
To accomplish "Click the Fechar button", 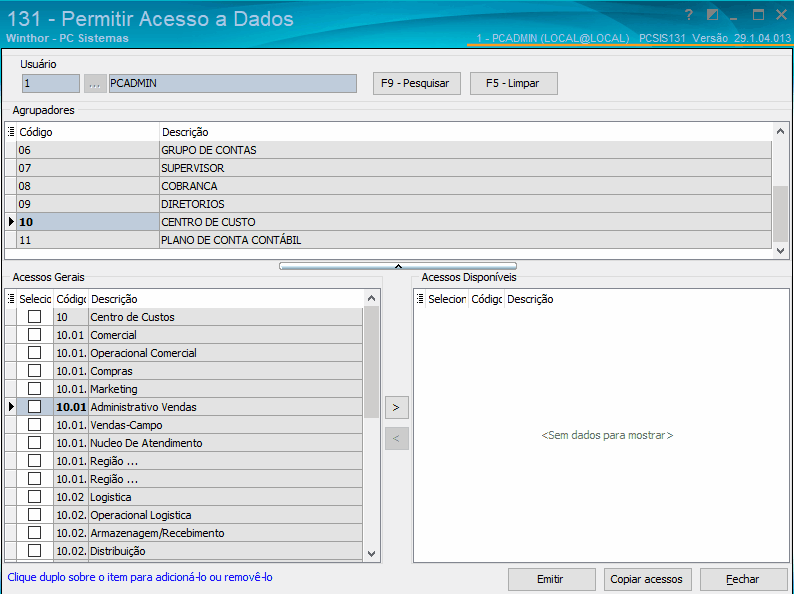I will 743,579.
